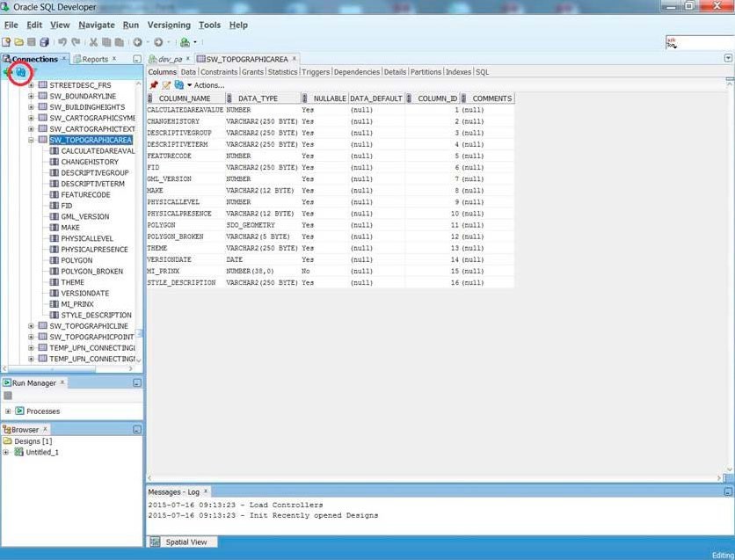The image size is (735, 560).
Task: Click the freeze view pin icon above columns grid
Action: point(156,84)
